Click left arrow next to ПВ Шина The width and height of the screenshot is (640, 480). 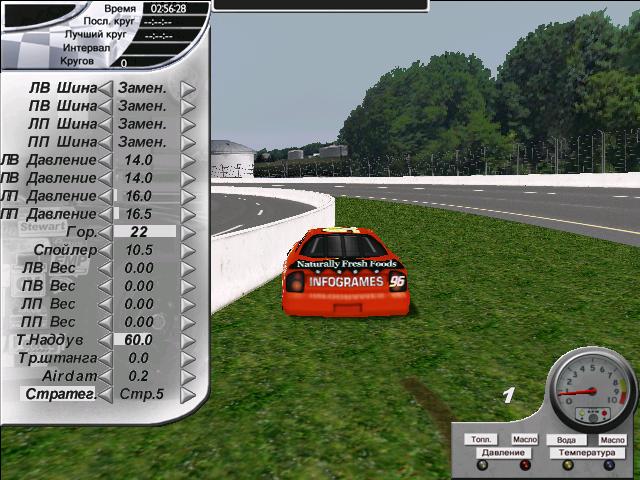point(105,106)
